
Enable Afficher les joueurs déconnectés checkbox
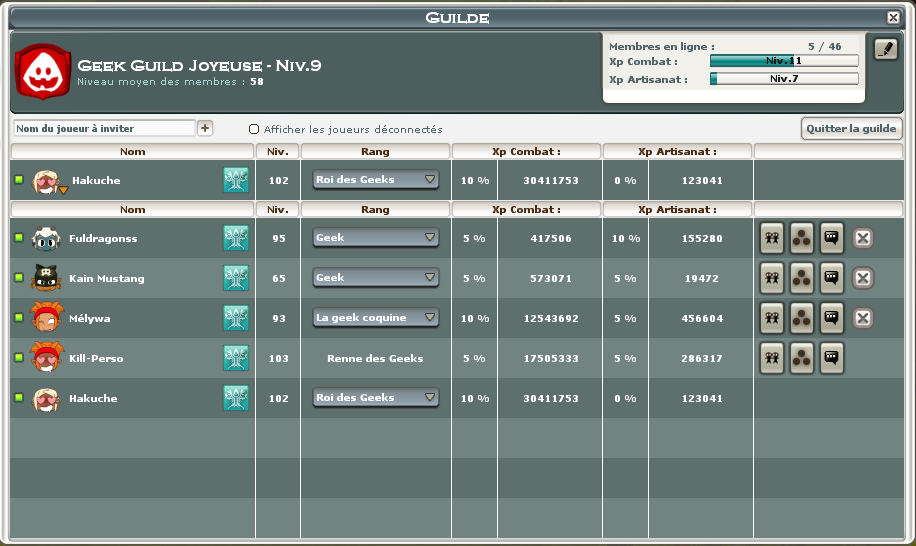coord(254,129)
